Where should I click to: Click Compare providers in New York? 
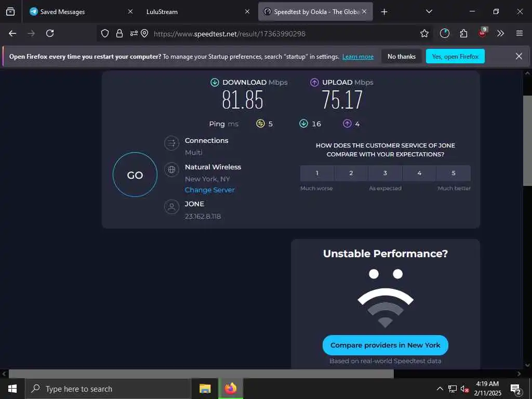[x=385, y=345]
